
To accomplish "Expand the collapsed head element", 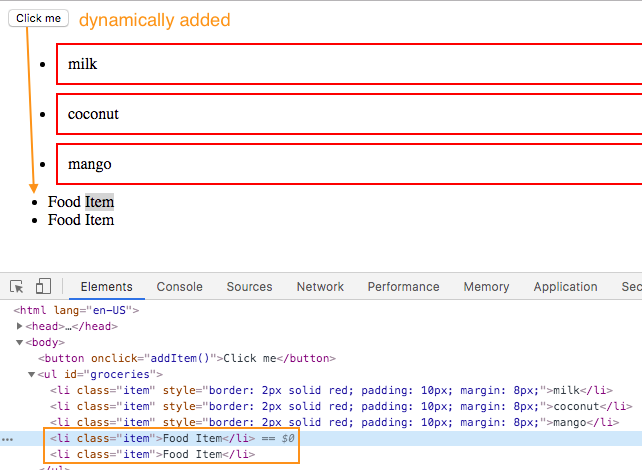I will click(x=19, y=326).
